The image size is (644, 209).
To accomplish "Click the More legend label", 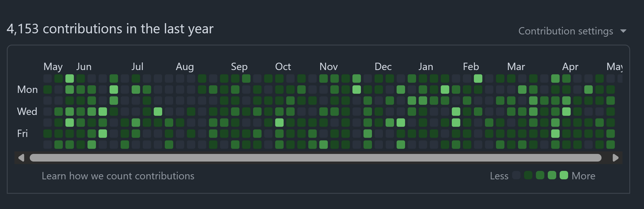I will coord(583,176).
